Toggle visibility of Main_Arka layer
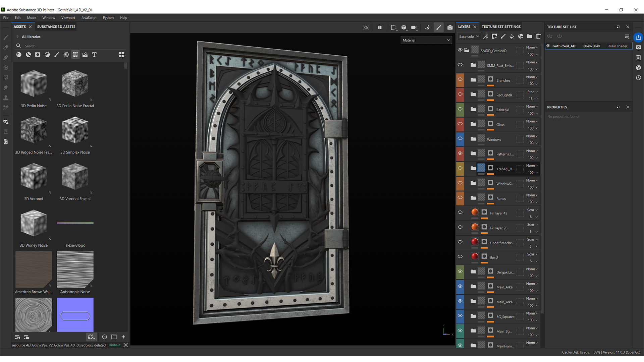This screenshot has height=362, width=644. 460,286
